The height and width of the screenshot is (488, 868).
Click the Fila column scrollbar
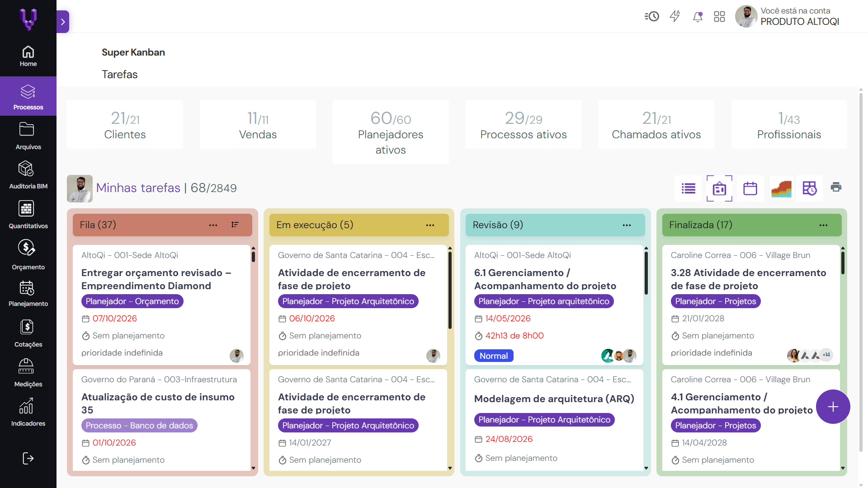pyautogui.click(x=253, y=256)
